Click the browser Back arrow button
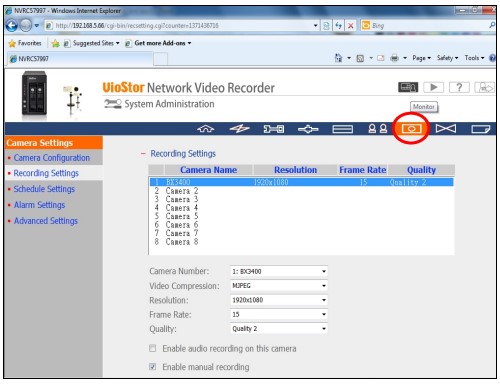The height and width of the screenshot is (386, 500). coord(12,25)
